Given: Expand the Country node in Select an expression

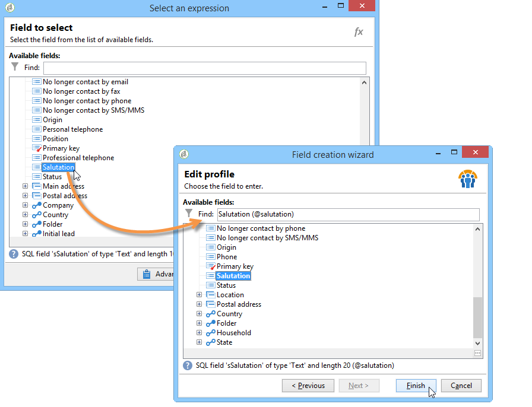Looking at the screenshot, I should (x=25, y=215).
